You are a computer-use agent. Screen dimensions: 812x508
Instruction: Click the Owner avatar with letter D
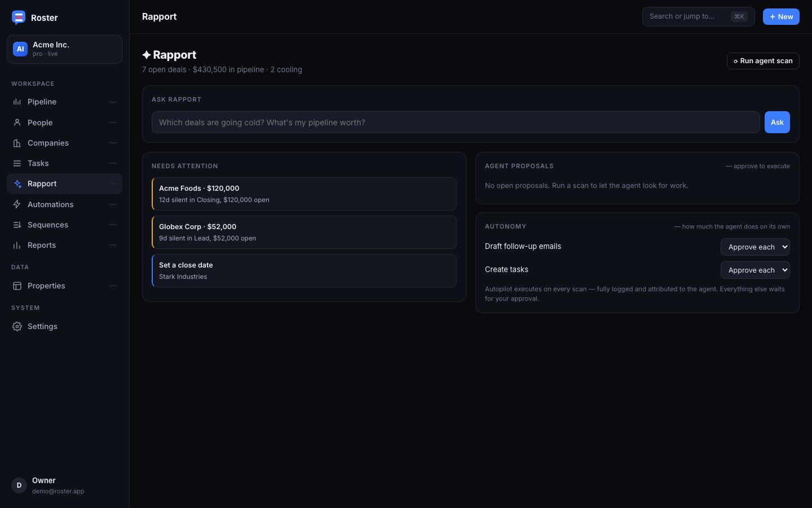(x=19, y=485)
